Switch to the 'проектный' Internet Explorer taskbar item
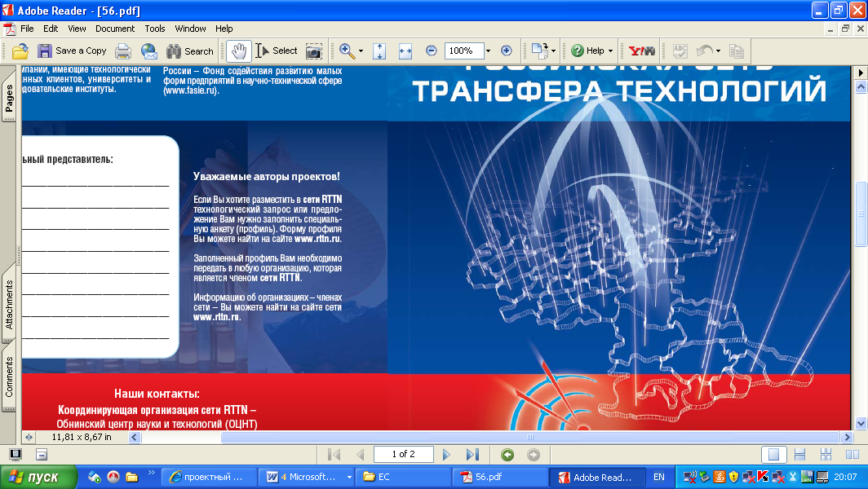The width and height of the screenshot is (868, 489). tap(209, 477)
